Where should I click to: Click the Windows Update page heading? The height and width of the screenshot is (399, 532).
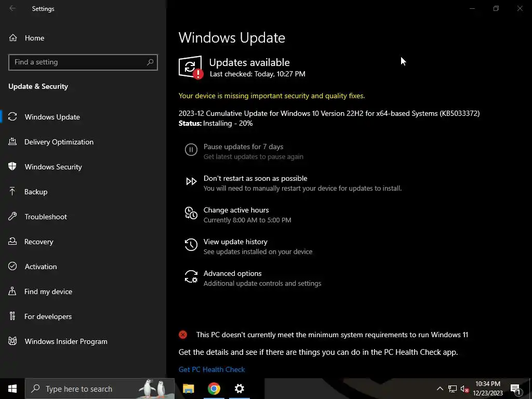232,37
